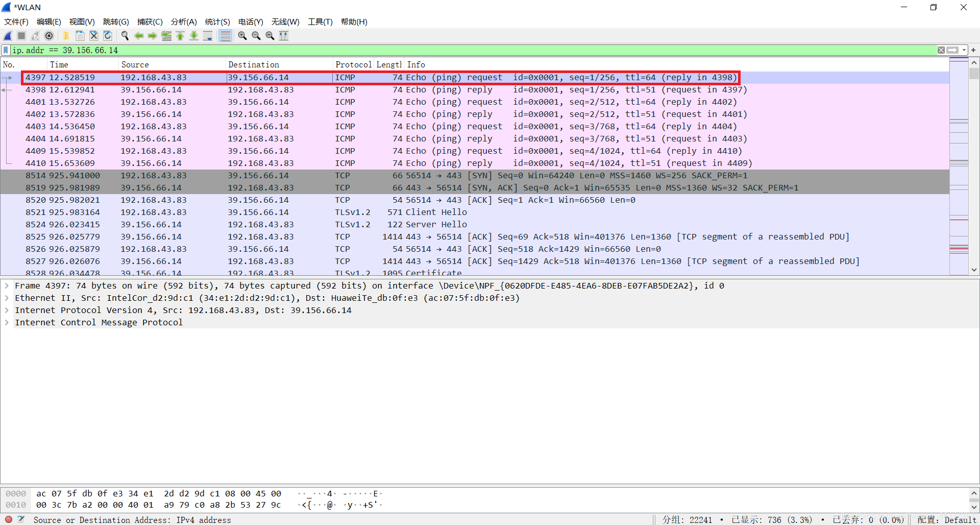Zoom in packet text
Image resolution: width=980 pixels, height=525 pixels.
(242, 36)
